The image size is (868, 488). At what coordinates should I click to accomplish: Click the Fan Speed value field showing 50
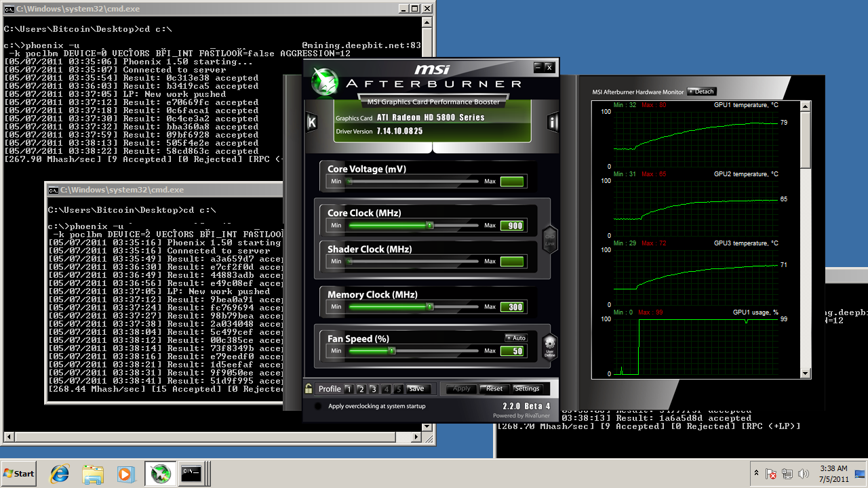pyautogui.click(x=512, y=351)
